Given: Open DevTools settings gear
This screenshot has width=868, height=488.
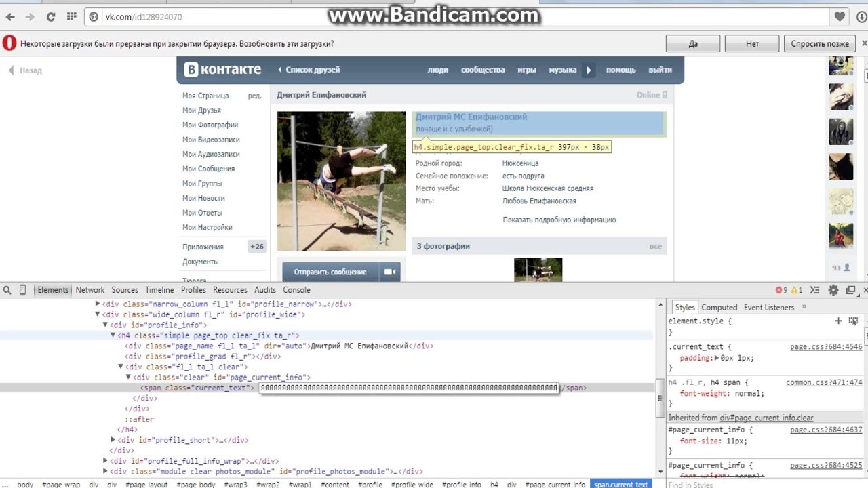Looking at the screenshot, I should [x=833, y=290].
